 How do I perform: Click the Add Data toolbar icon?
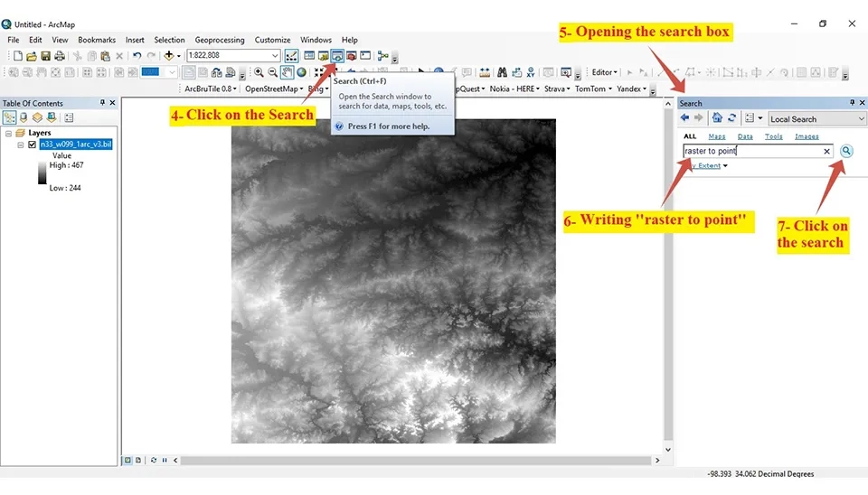[169, 55]
